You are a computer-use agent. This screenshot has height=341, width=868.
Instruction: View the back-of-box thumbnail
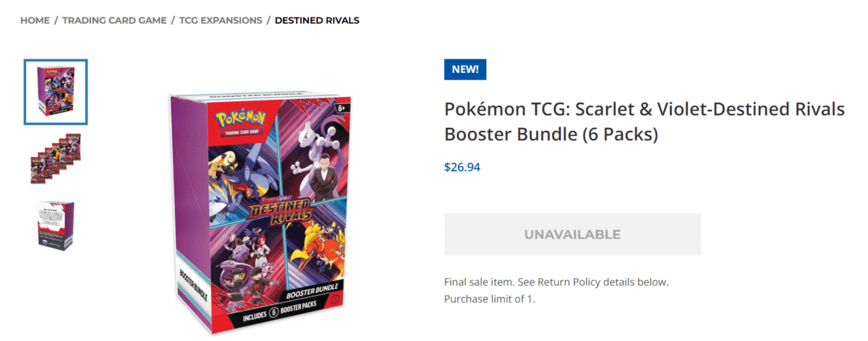(x=56, y=225)
